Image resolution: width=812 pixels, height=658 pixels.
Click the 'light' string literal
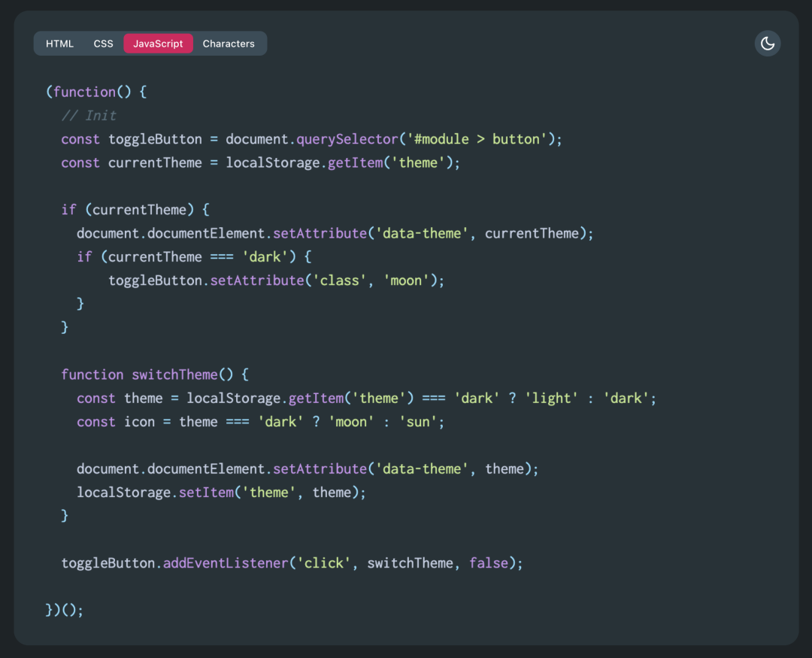click(551, 399)
